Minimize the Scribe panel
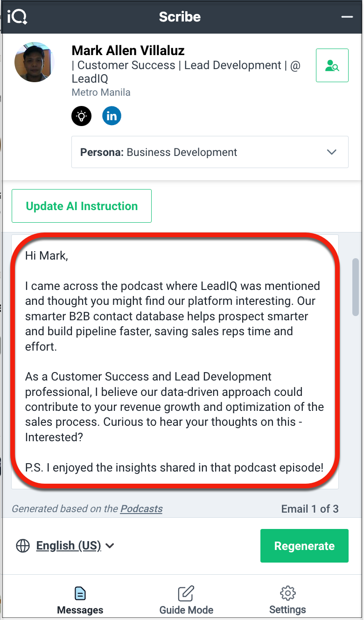The height and width of the screenshot is (620, 364). click(347, 17)
